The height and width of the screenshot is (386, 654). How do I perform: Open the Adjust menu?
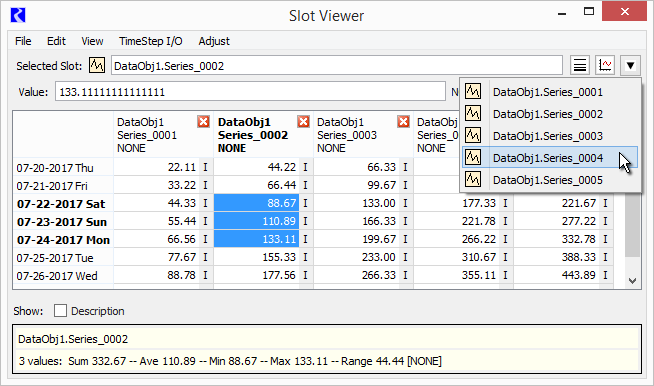coord(214,41)
